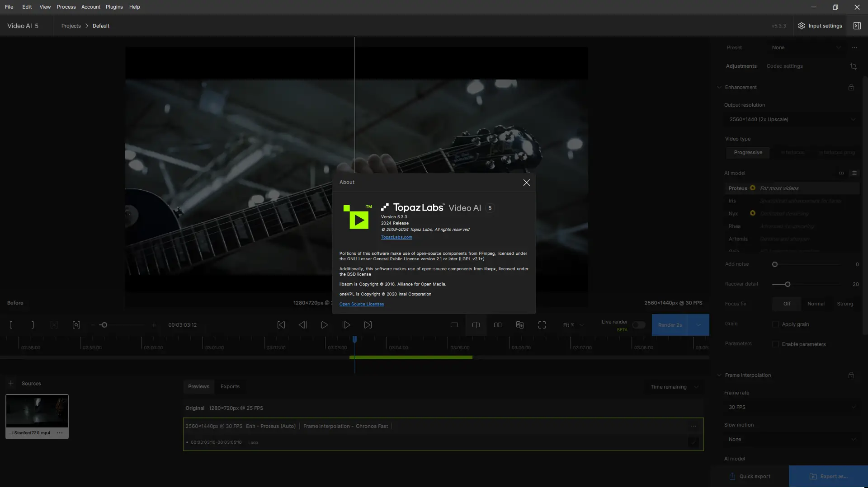Check the Enable parameters checkbox

tap(775, 344)
